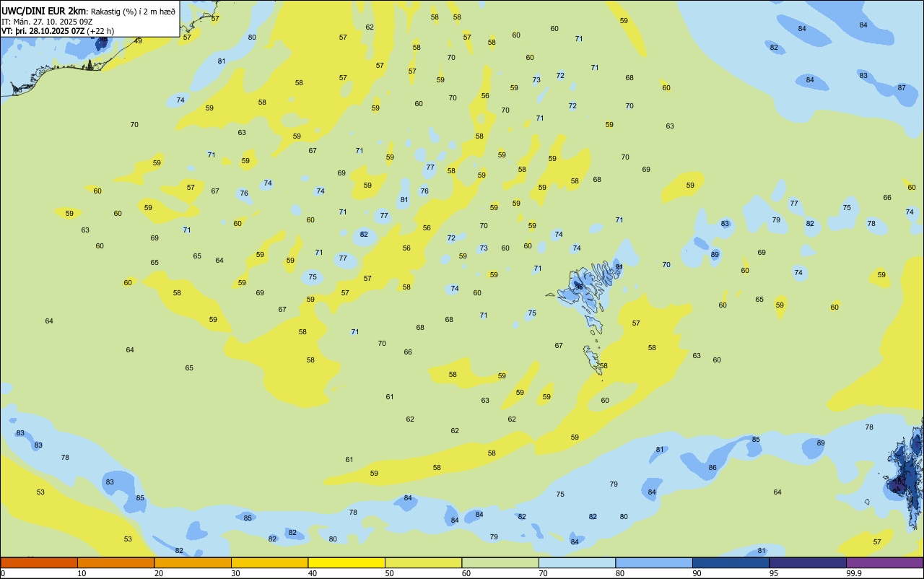This screenshot has height=579, width=924.
Task: Click the 20–30 amber legend swatch
Action: (193, 562)
